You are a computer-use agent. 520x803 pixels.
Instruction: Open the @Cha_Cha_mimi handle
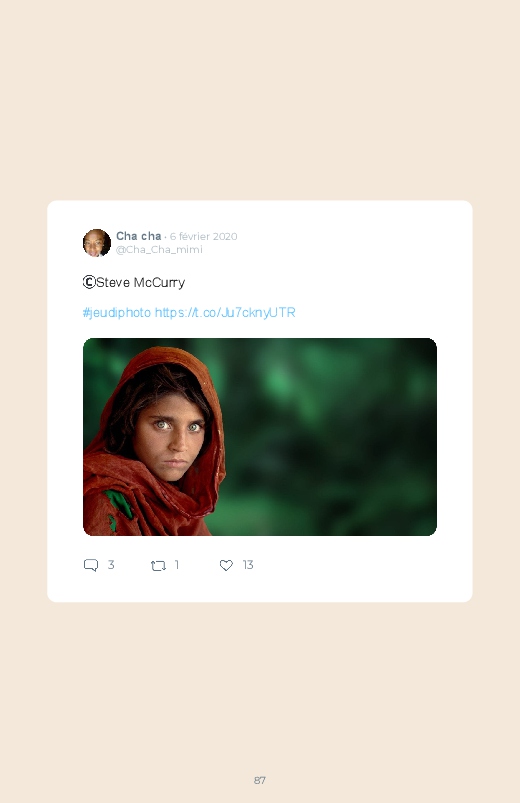pos(159,249)
